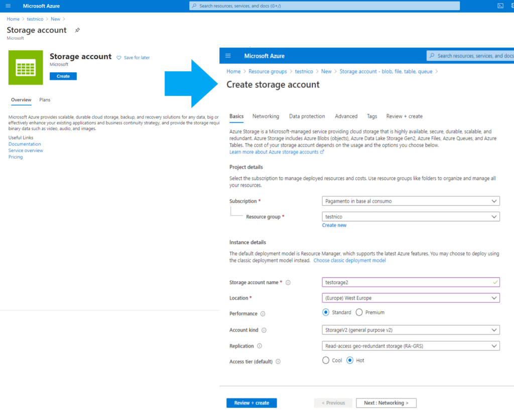Viewport: 514px width, 420px height.
Task: Select the Plans tab on the left page
Action: click(45, 100)
